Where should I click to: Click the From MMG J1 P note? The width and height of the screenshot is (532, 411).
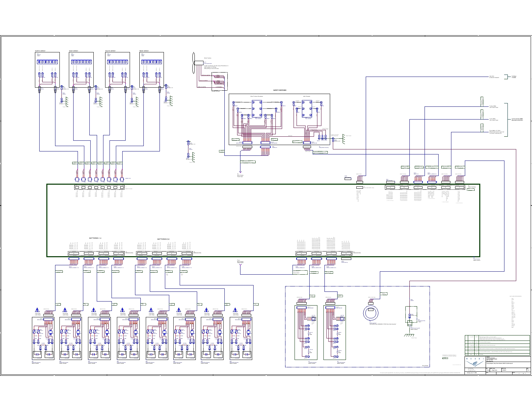coord(497,132)
